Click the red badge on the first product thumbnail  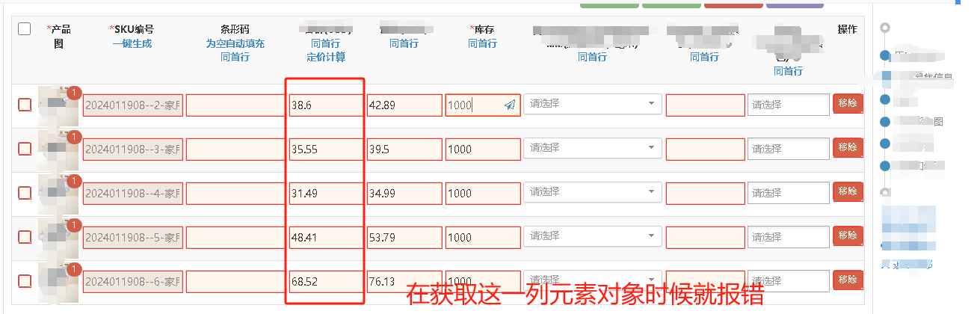pos(74,93)
